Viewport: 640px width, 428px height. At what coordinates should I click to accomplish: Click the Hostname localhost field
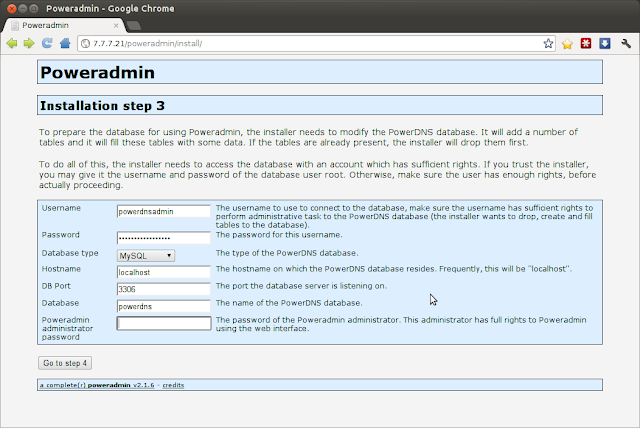tap(164, 272)
